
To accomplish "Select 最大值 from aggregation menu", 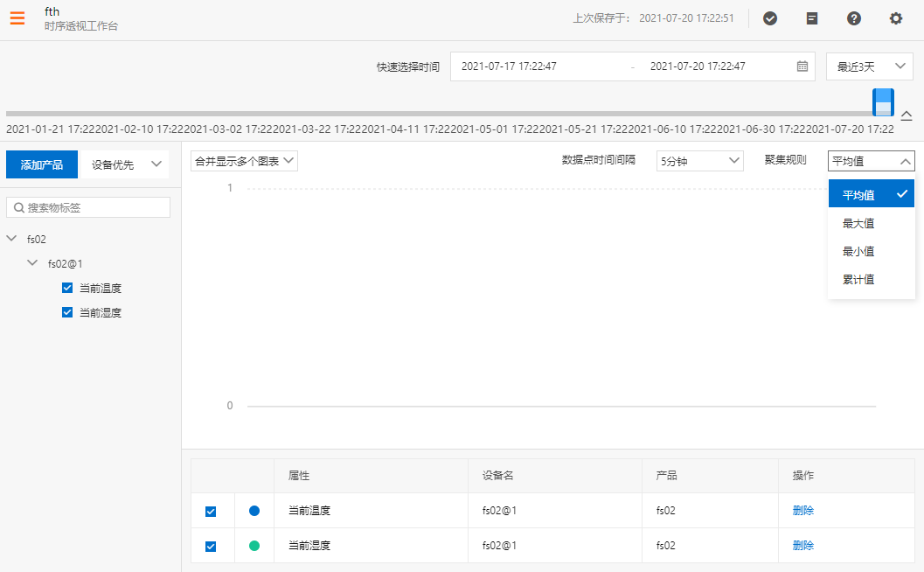I will point(858,223).
